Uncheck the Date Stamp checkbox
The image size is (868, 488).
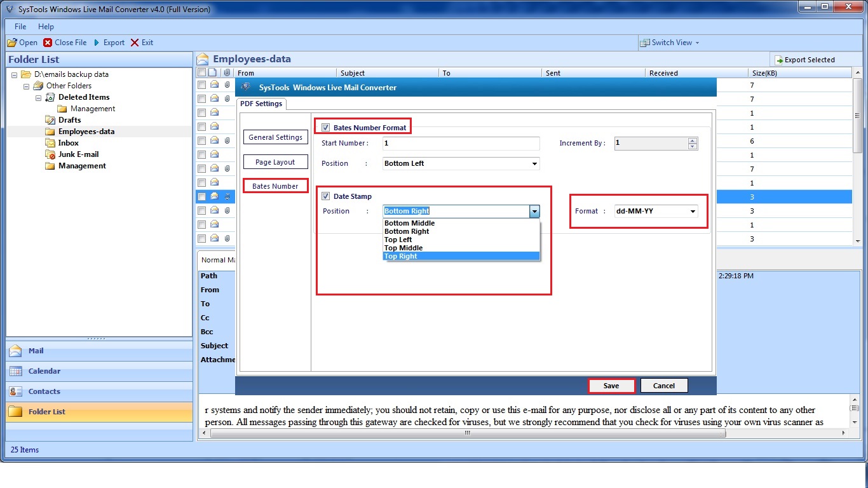(x=326, y=196)
